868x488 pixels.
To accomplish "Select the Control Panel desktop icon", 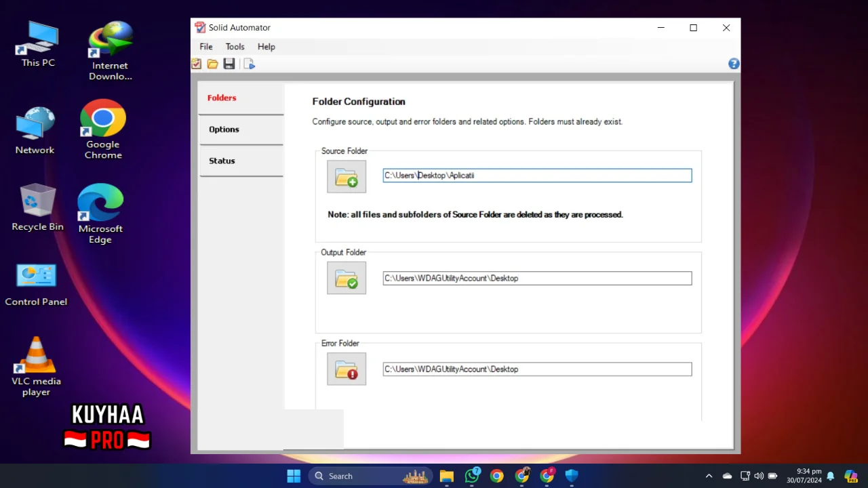I will [x=36, y=285].
